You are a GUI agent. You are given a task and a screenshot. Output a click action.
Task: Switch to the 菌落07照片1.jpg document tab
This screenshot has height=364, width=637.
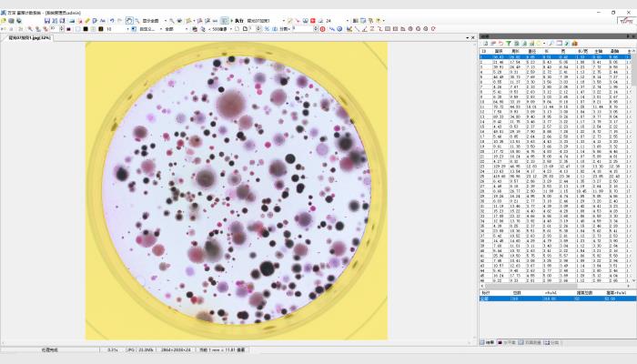click(27, 37)
